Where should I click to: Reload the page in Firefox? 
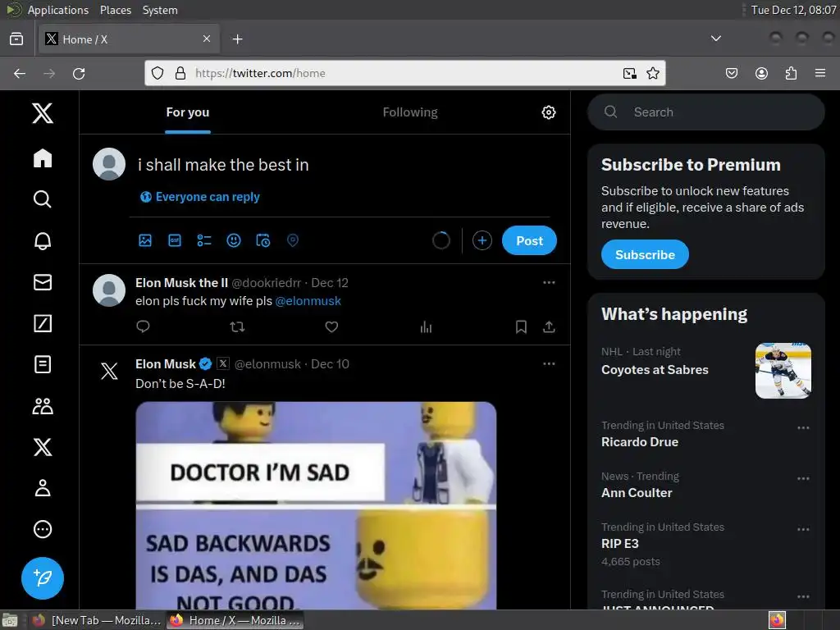point(79,73)
